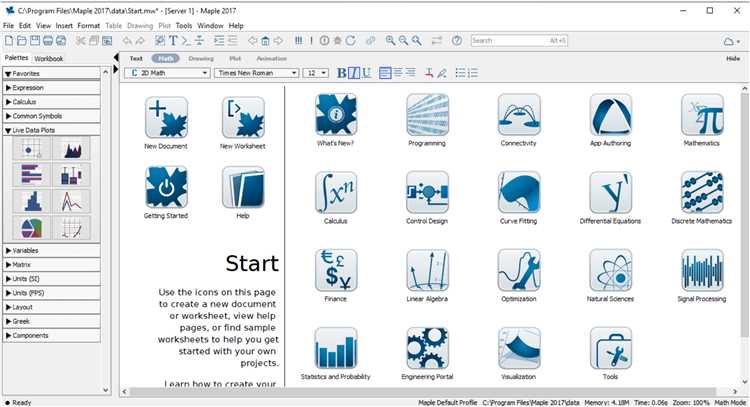Click the print toolbar icon

[x=48, y=41]
